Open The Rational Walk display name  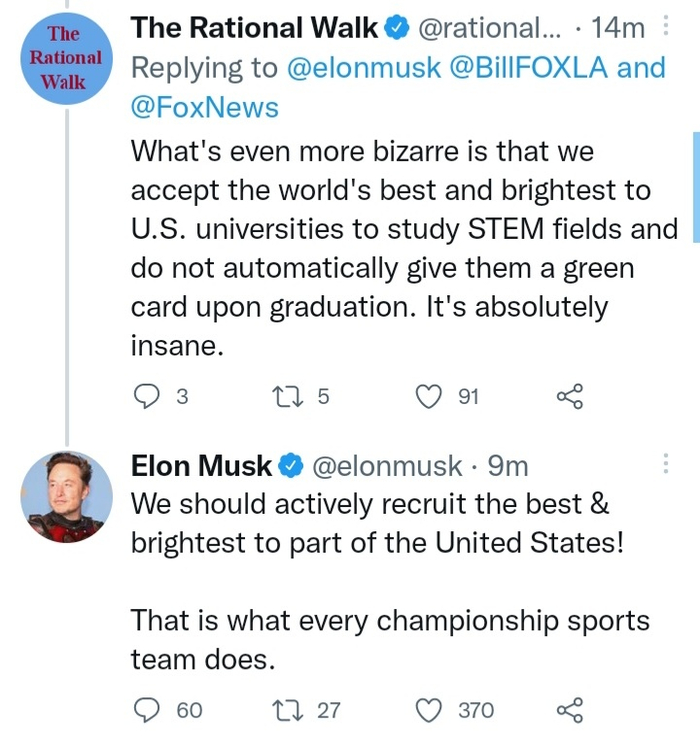(x=255, y=28)
